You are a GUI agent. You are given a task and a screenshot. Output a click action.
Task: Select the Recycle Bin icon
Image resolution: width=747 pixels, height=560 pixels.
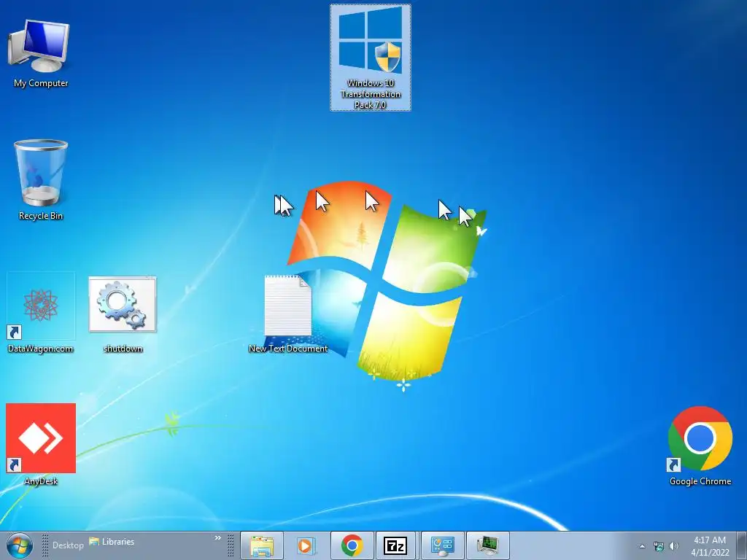41,180
